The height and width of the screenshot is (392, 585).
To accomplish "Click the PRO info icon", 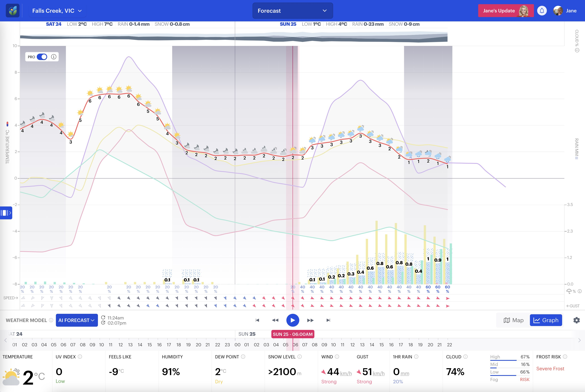I will (x=53, y=57).
